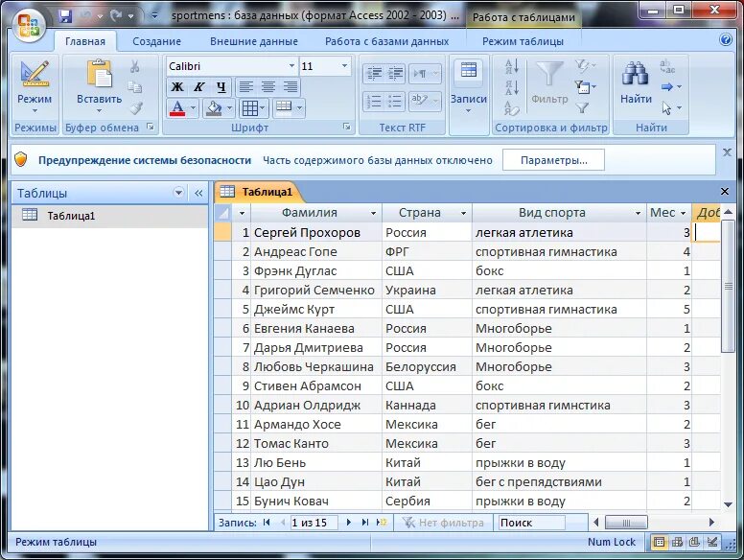Save using the quick access floppy icon

click(x=65, y=15)
